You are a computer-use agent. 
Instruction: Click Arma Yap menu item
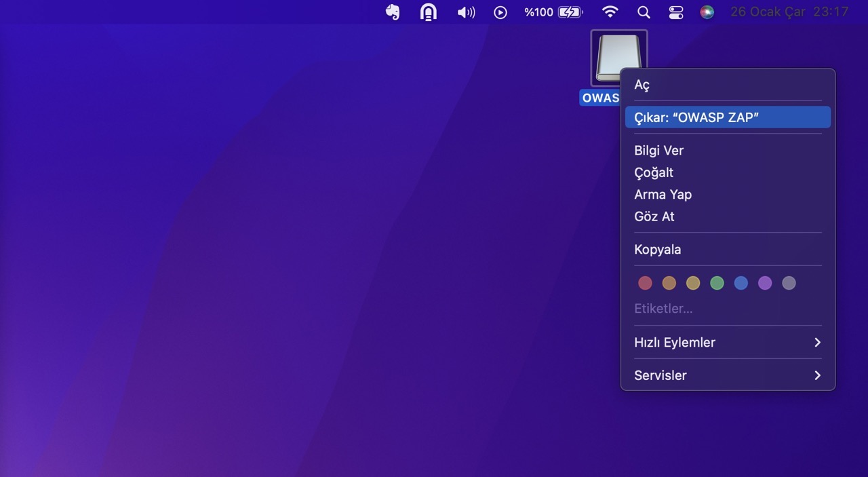click(728, 194)
